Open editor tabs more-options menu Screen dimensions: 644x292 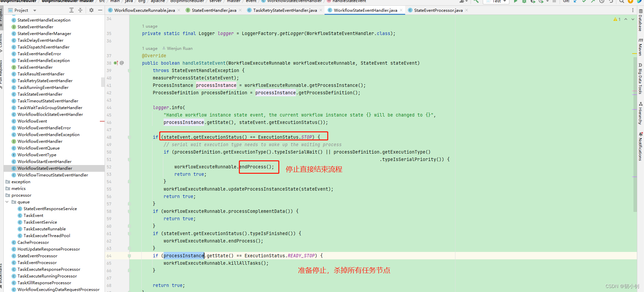(633, 10)
